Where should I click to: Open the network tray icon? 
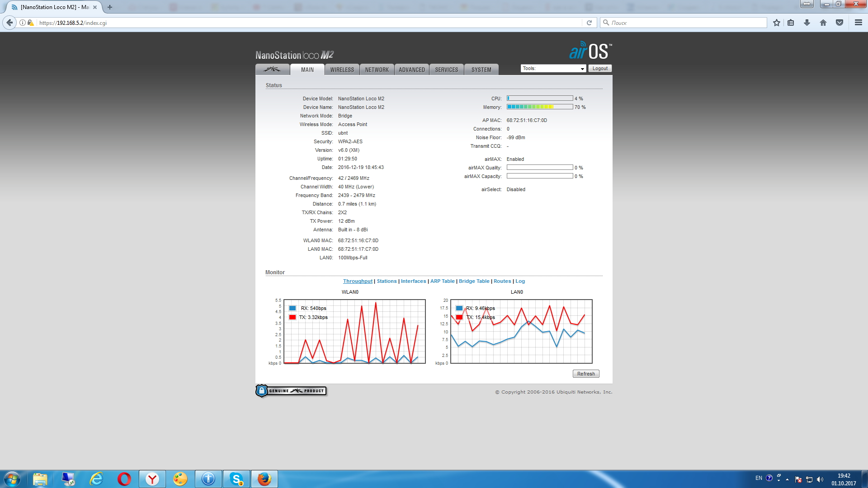809,479
